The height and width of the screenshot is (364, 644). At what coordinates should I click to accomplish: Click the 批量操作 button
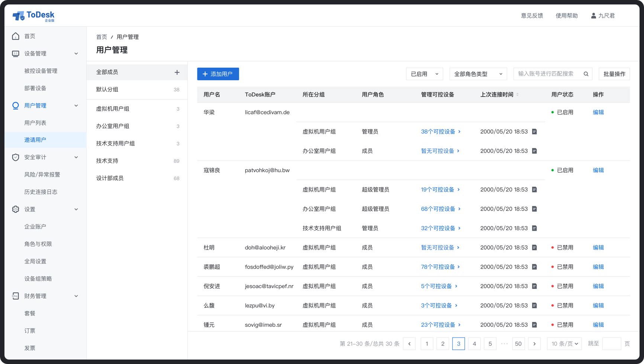click(614, 74)
